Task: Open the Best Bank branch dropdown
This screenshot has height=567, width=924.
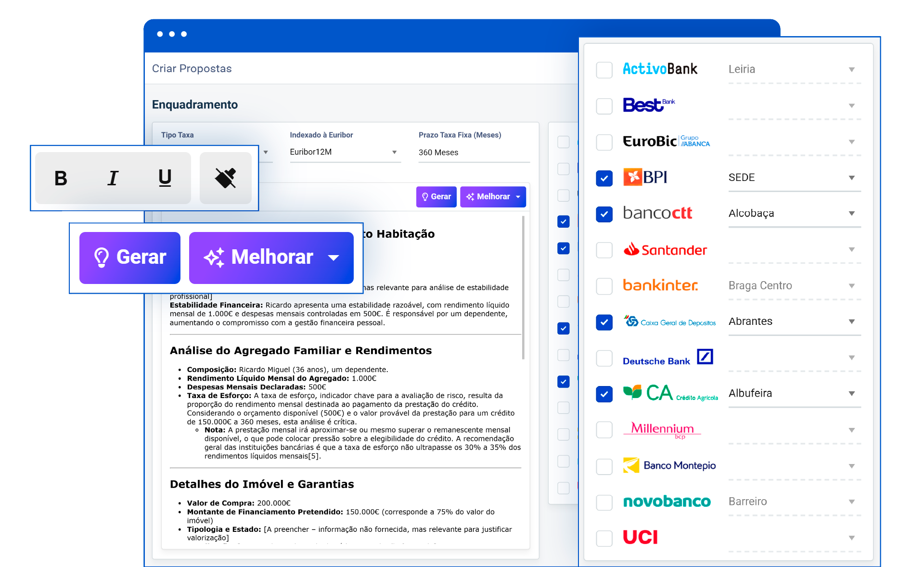Action: [795, 106]
